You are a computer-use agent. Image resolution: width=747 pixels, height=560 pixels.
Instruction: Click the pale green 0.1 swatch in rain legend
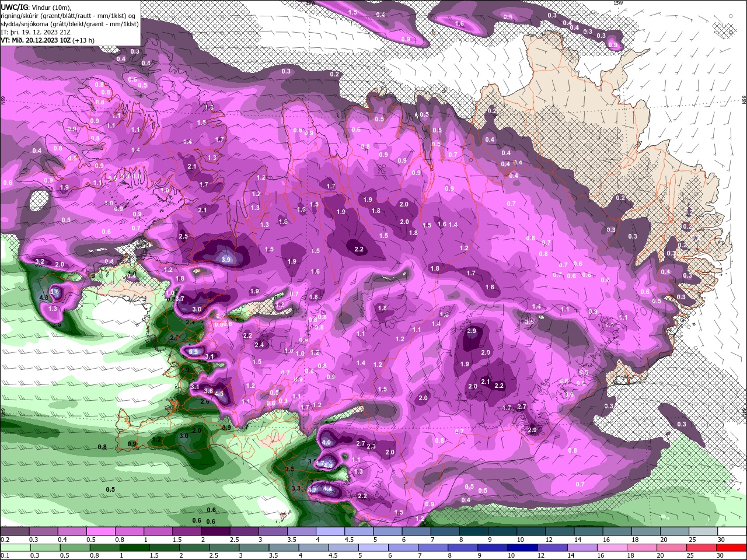pyautogui.click(x=14, y=548)
